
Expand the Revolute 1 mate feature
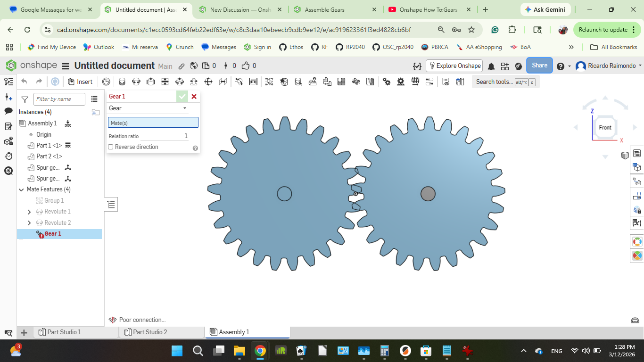click(x=29, y=212)
